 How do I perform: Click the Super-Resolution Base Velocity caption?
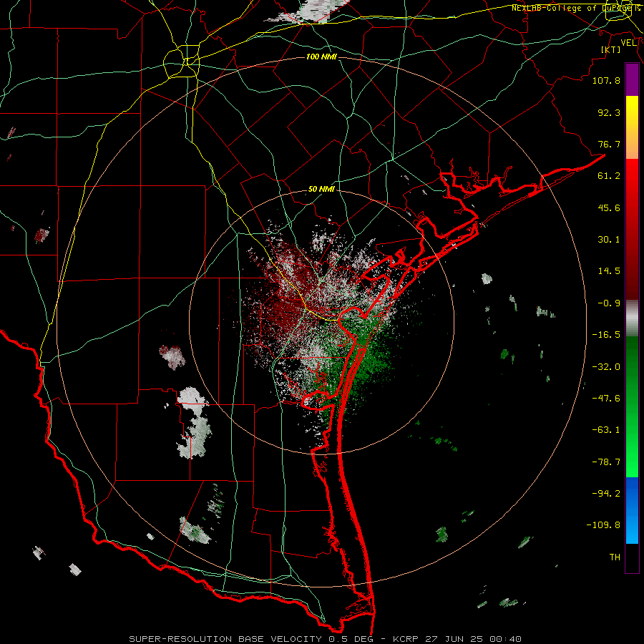click(325, 639)
